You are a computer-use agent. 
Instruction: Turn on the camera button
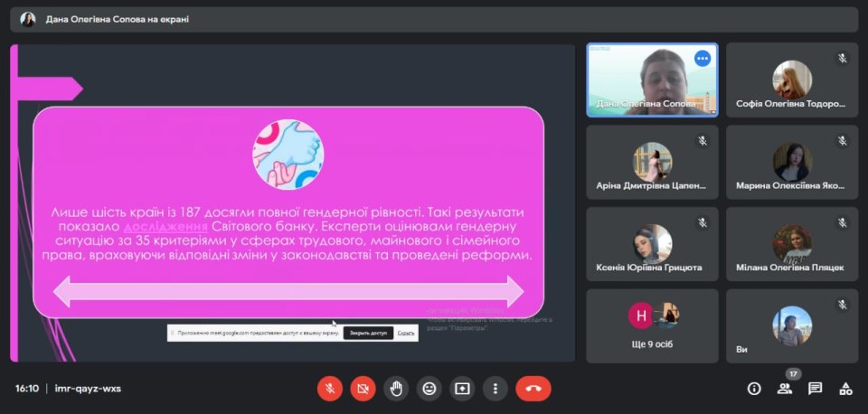pos(363,389)
